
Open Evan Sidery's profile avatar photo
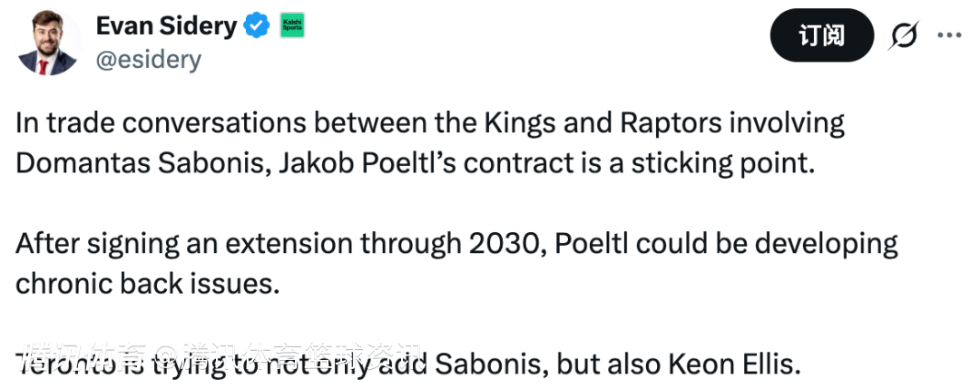click(49, 43)
